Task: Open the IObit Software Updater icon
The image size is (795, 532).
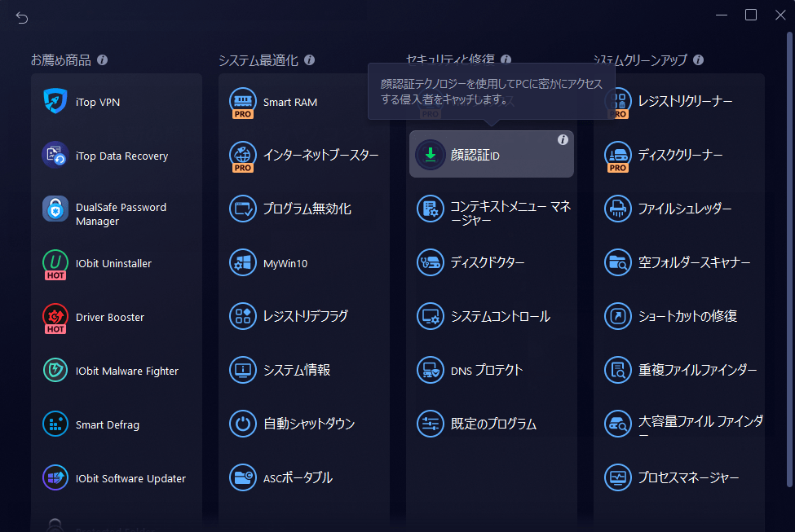Action: click(55, 477)
